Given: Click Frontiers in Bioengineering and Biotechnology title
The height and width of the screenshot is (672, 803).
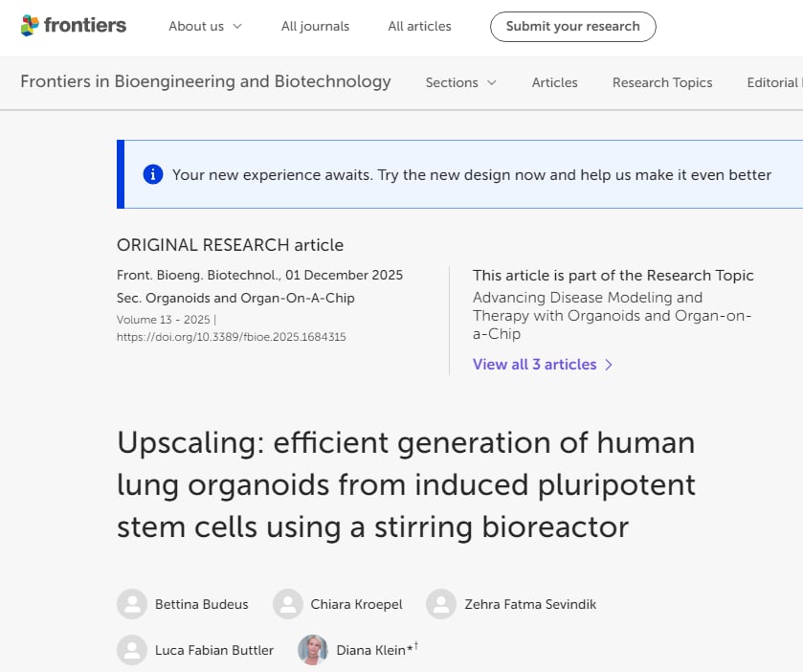Looking at the screenshot, I should point(206,81).
